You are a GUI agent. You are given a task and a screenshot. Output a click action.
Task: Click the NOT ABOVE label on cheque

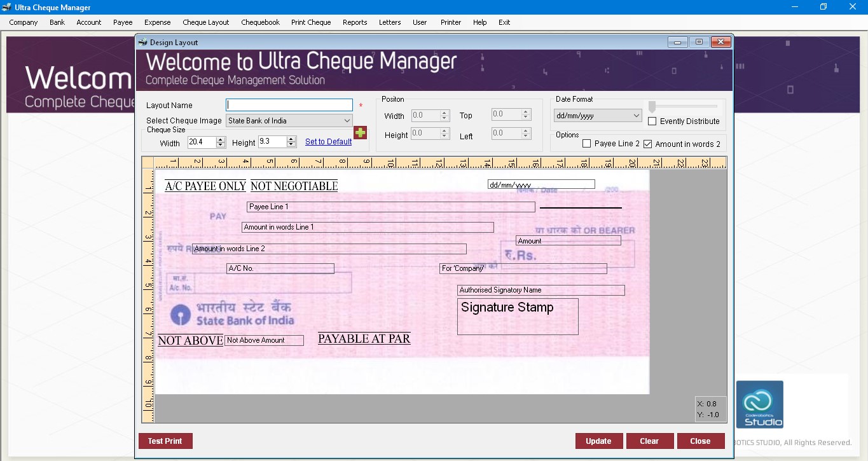pyautogui.click(x=191, y=341)
